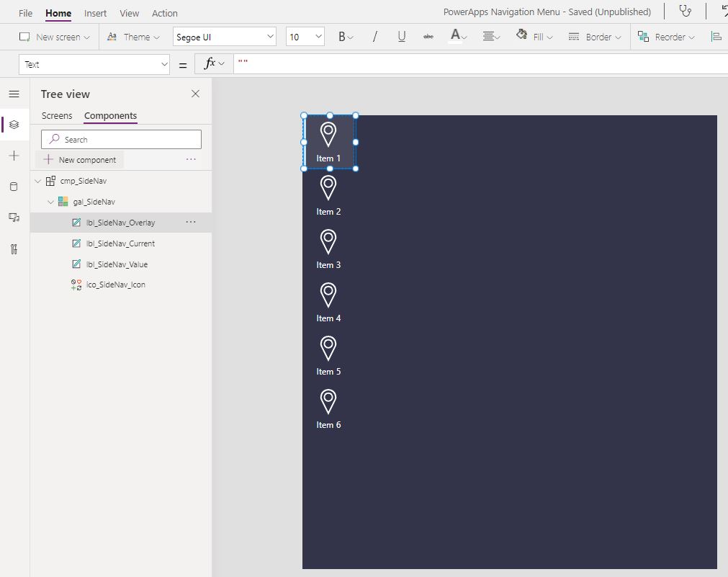Toggle strikethrough formatting
This screenshot has width=728, height=577.
click(428, 37)
